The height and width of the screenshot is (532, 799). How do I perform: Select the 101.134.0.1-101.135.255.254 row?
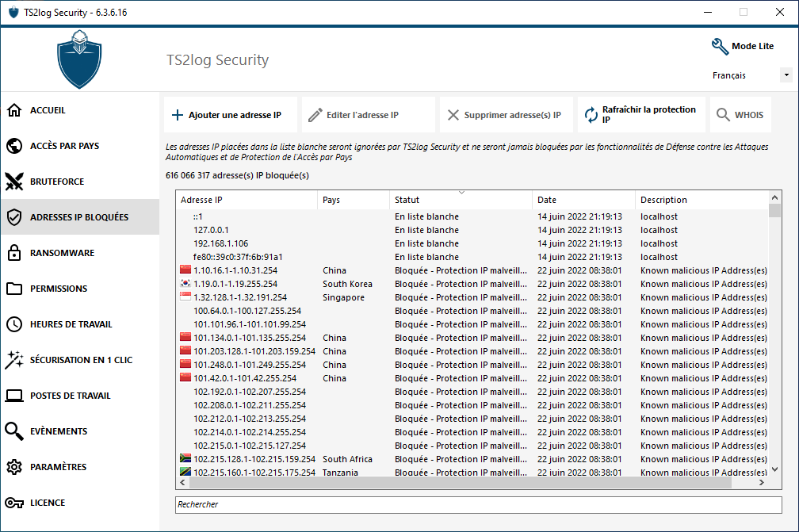tap(472, 338)
